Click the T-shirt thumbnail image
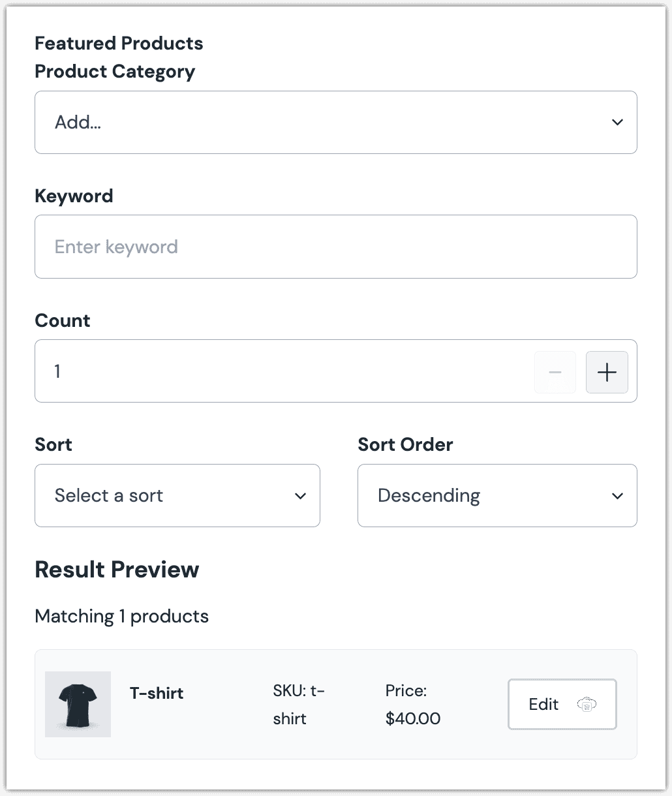The width and height of the screenshot is (672, 796). tap(78, 704)
